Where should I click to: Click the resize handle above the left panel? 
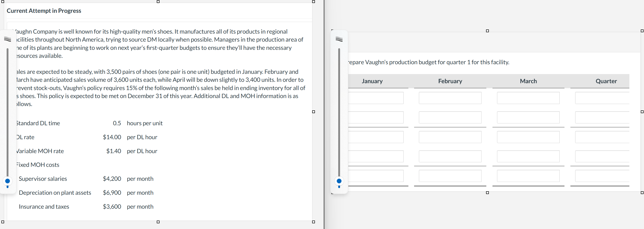tap(158, 2)
